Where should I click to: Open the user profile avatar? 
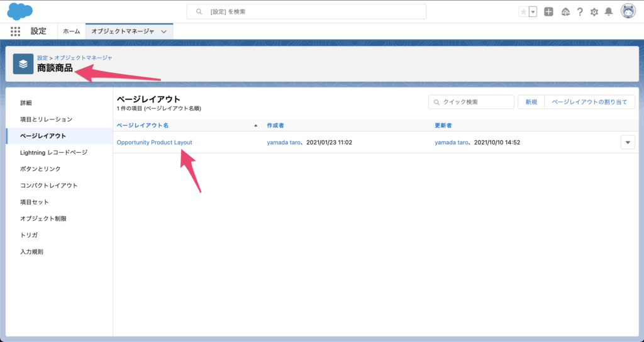click(628, 11)
